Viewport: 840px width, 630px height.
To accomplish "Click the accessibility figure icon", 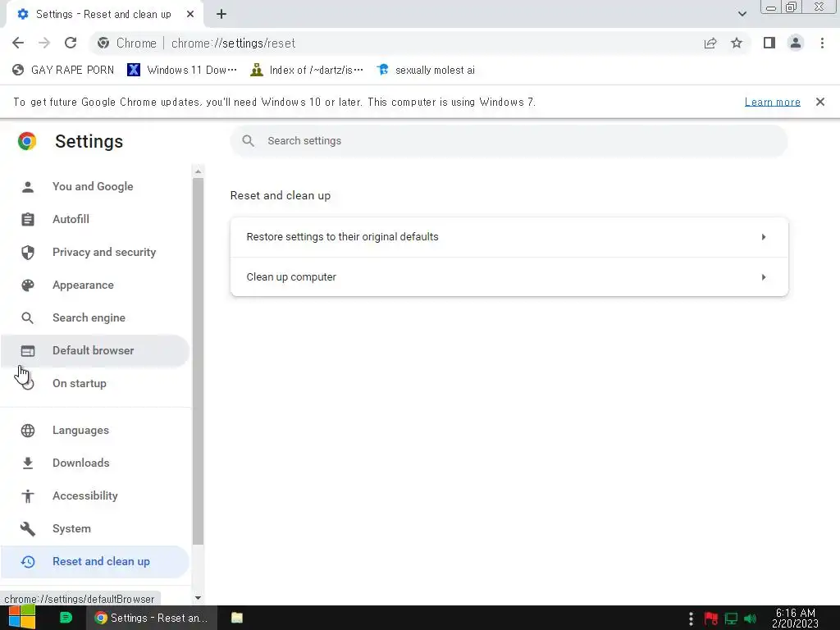I will [28, 496].
